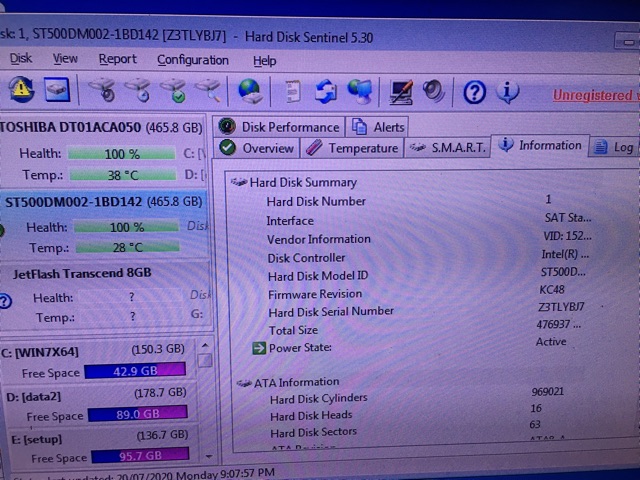The width and height of the screenshot is (640, 480).
Task: Open help with the question mark icon
Action: (474, 93)
